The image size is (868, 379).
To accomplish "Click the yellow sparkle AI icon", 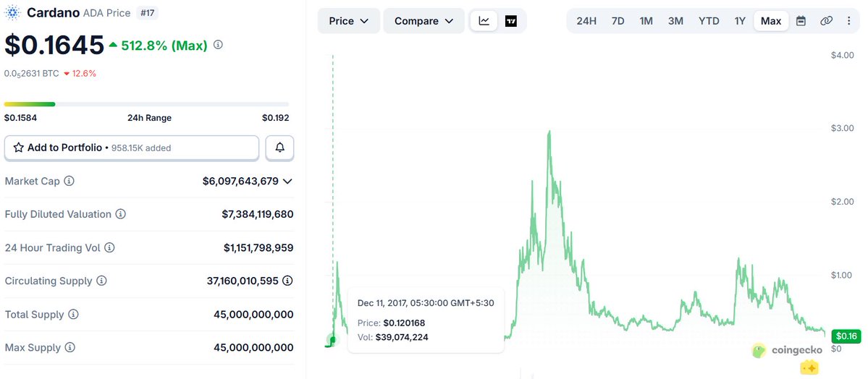I will (809, 367).
